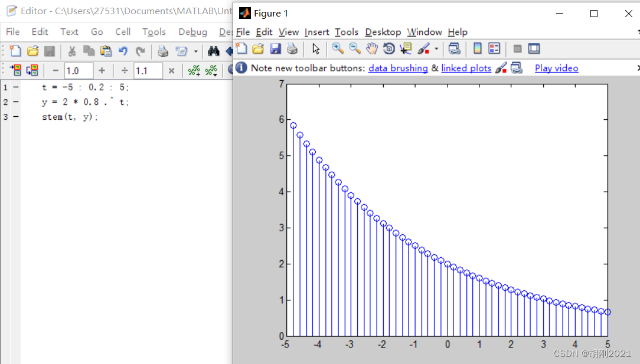Viewport: 640px width, 364px height.
Task: Click code line stem(t, y);
Action: tap(70, 117)
